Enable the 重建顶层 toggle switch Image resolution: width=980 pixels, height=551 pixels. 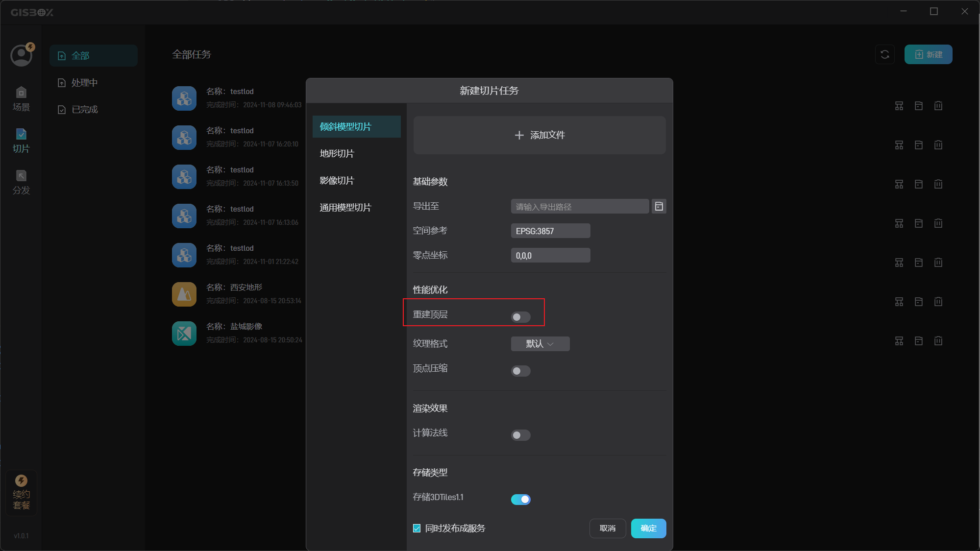click(x=520, y=317)
